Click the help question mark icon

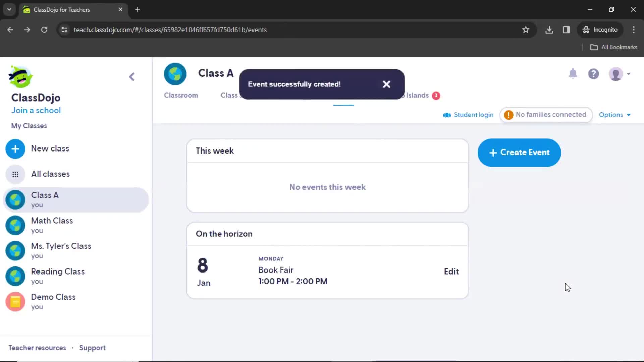594,74
